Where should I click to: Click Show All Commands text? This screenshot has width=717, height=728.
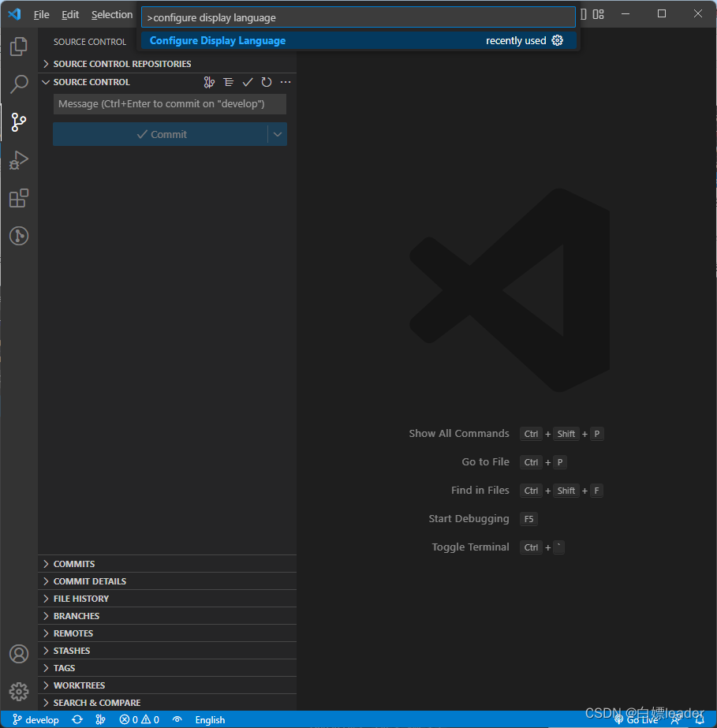point(459,434)
